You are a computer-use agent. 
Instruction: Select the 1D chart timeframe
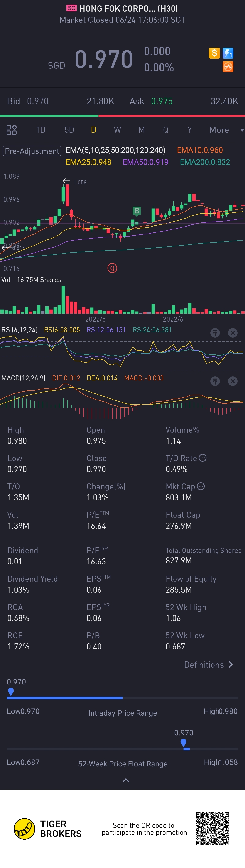40,130
